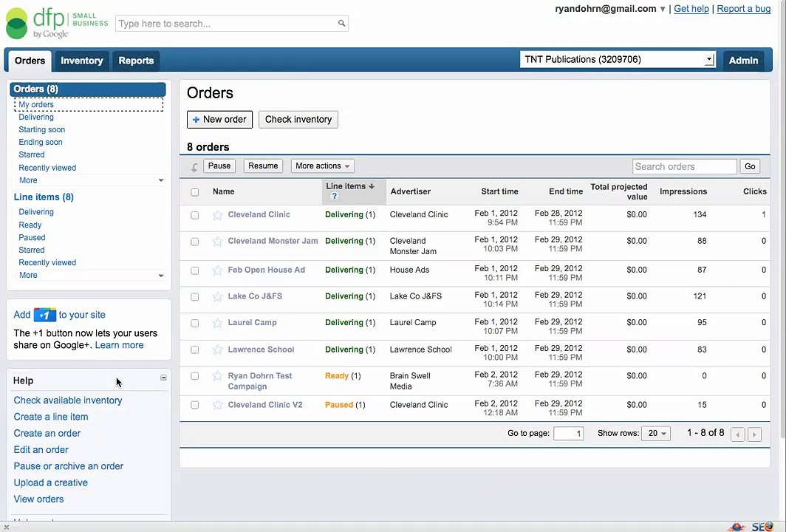Click the Firefox icon in status bar
Screen dimensions: 786x532
coord(768,527)
